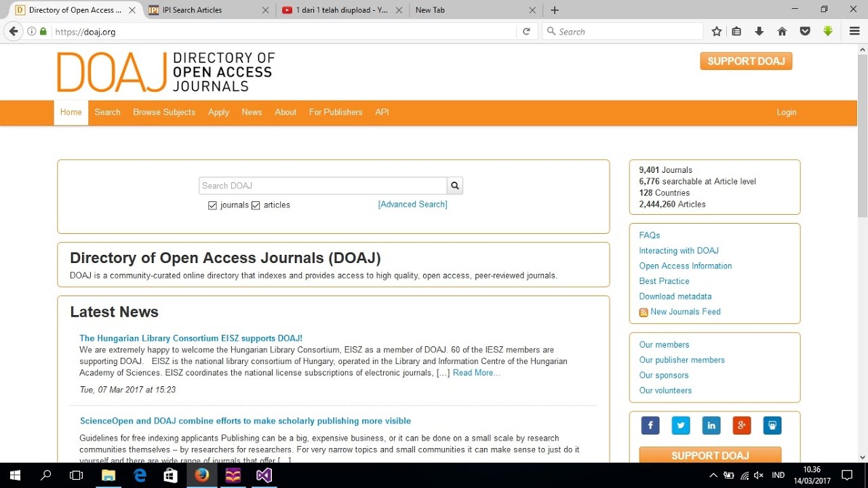Show hidden system tray icons chevron

pyautogui.click(x=713, y=475)
